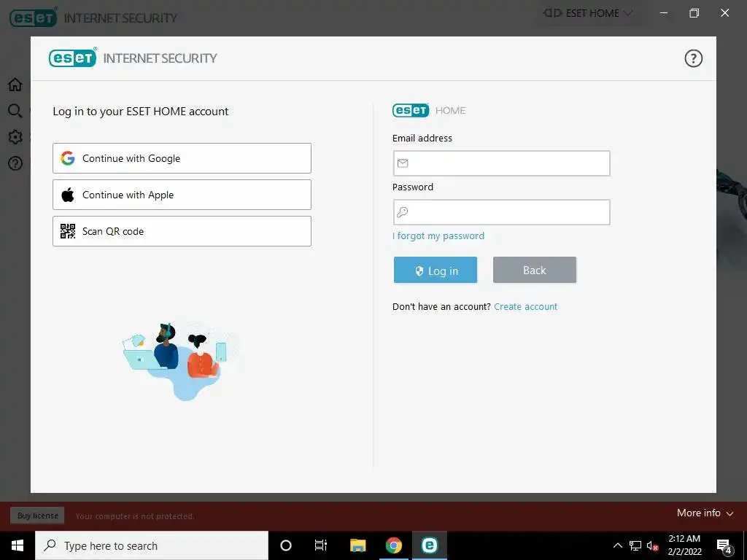Go Back from the login dialog

pos(535,270)
